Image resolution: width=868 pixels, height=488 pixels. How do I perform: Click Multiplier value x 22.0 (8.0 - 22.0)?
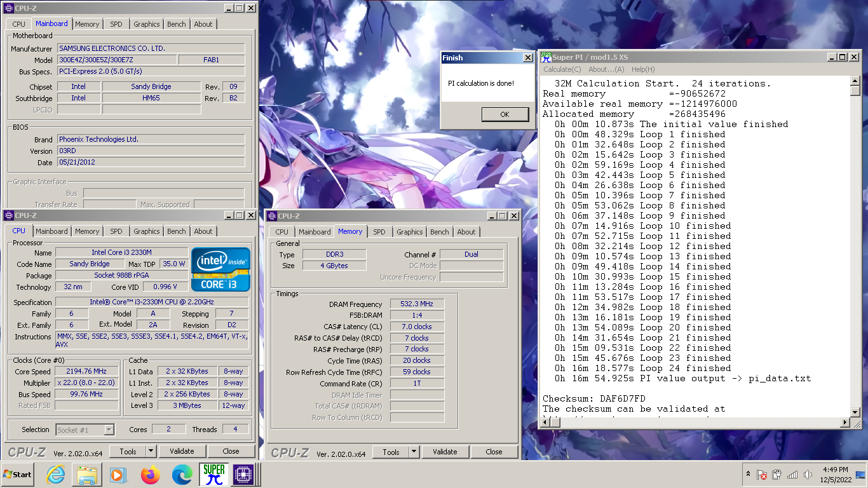tap(86, 383)
